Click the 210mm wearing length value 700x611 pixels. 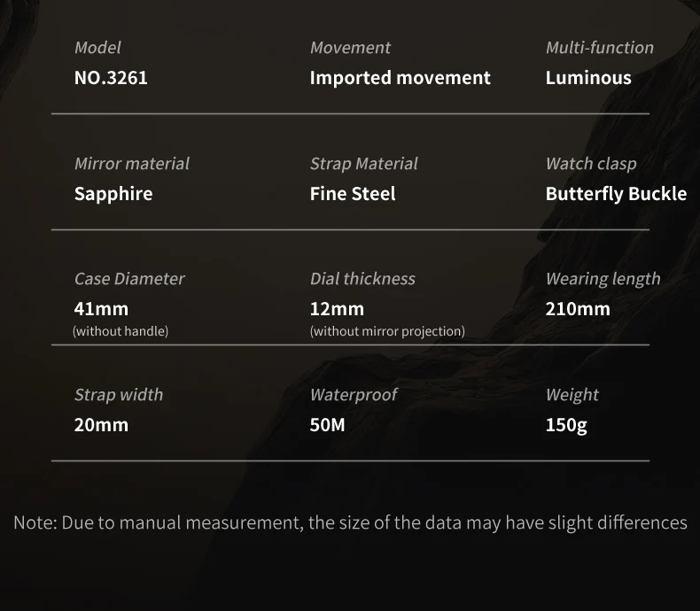tap(578, 309)
